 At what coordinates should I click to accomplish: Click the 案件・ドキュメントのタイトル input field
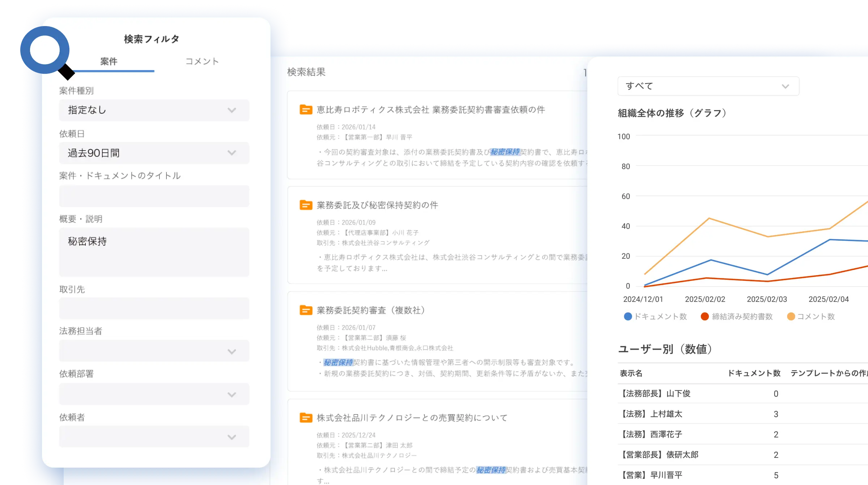154,196
